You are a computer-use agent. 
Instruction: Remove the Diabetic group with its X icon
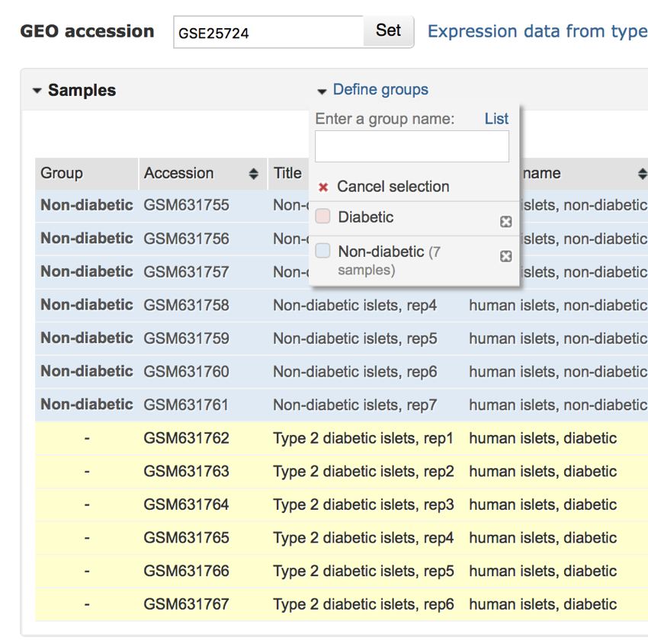click(505, 222)
